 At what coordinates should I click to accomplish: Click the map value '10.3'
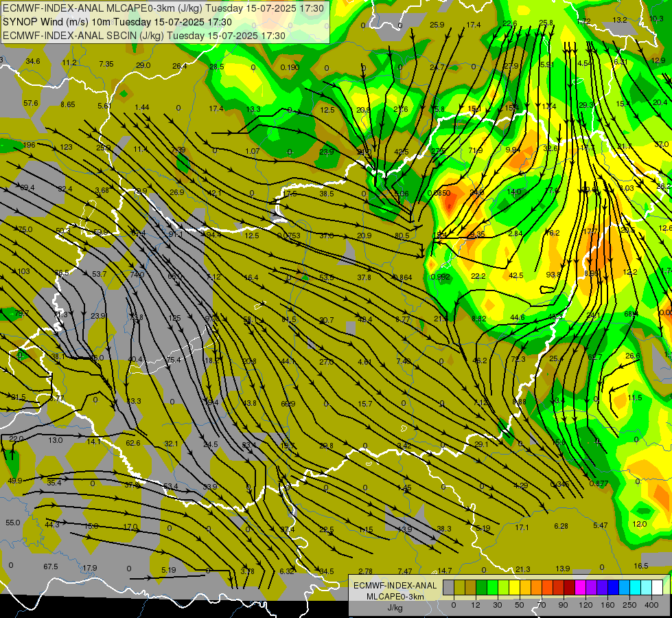point(656,19)
